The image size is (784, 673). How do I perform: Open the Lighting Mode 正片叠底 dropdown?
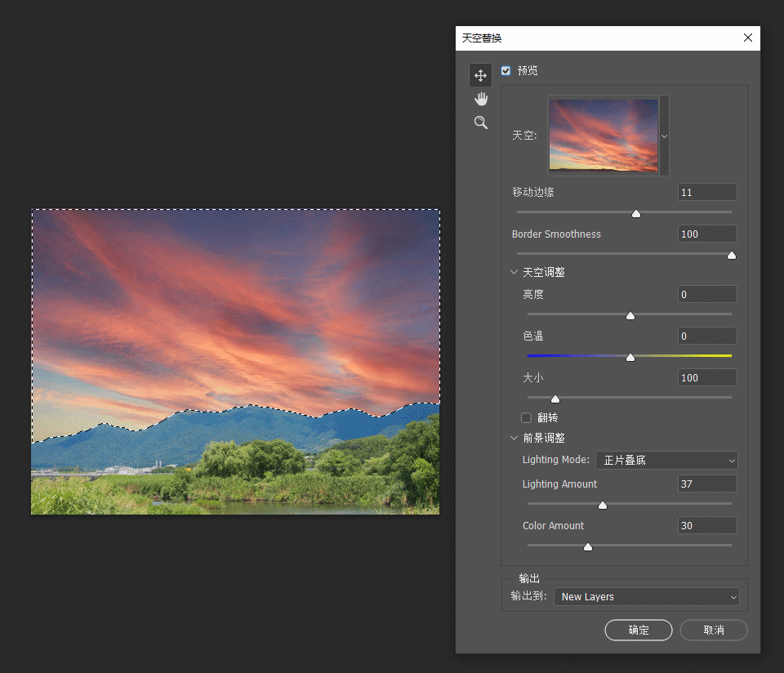point(666,460)
